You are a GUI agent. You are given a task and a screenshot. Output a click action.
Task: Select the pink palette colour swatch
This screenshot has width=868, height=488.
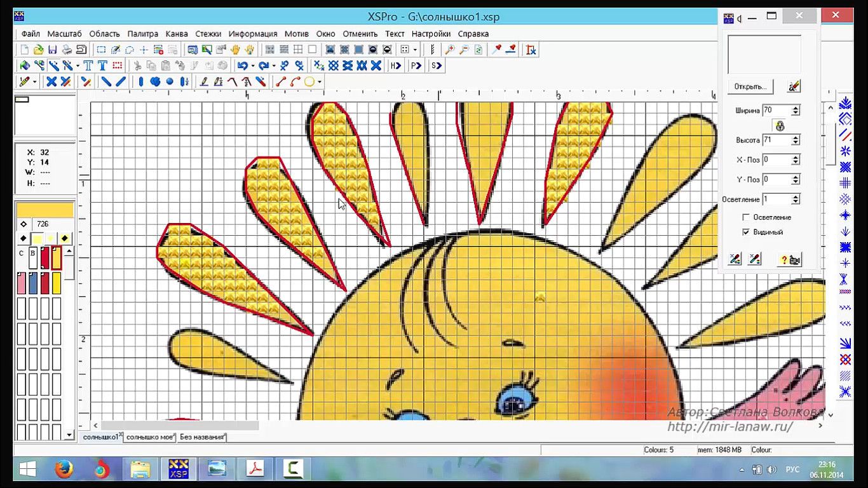pyautogui.click(x=22, y=283)
